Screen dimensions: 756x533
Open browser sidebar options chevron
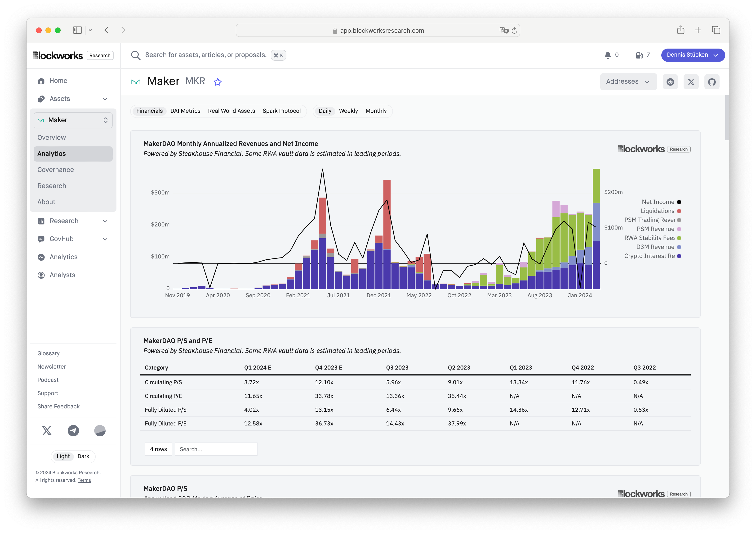(90, 30)
